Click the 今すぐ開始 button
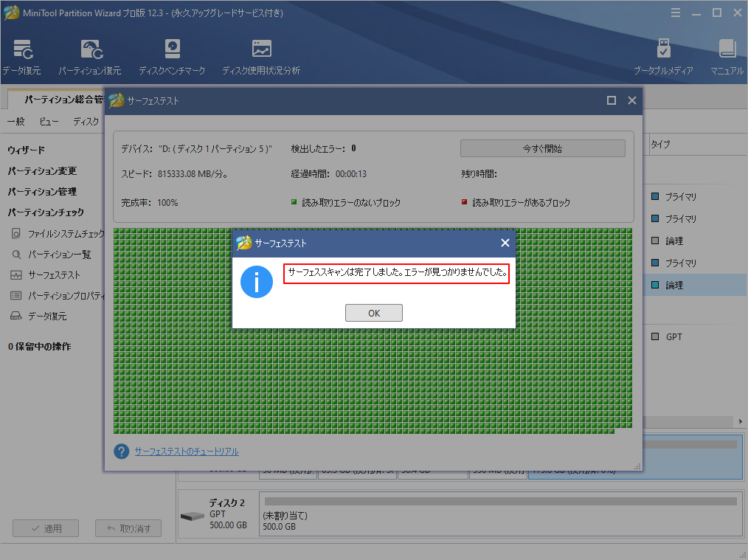 (542, 148)
